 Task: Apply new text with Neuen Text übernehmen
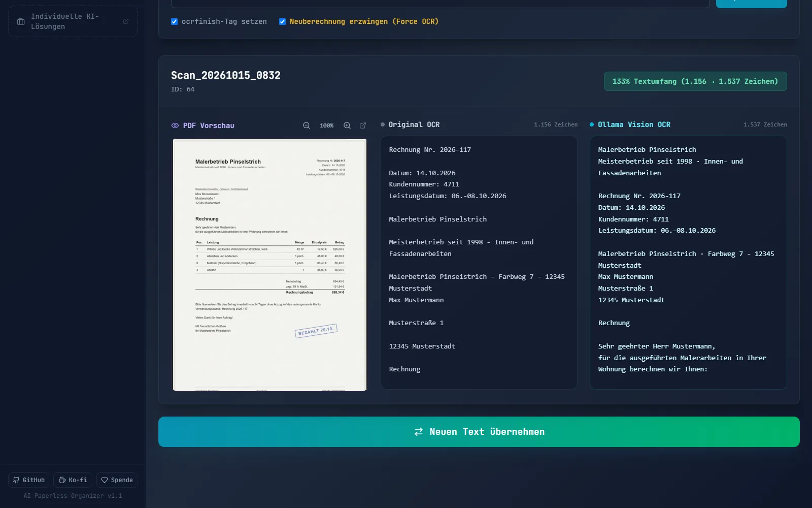479,432
